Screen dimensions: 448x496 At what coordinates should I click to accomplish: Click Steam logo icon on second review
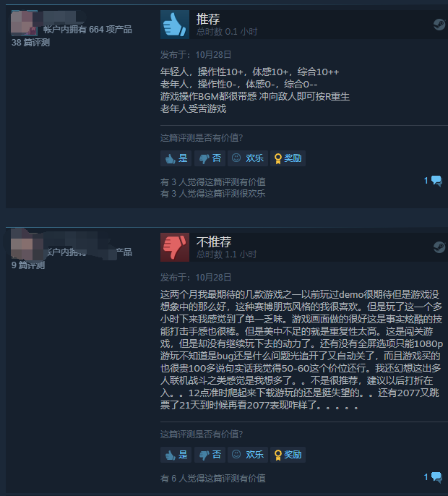click(439, 247)
